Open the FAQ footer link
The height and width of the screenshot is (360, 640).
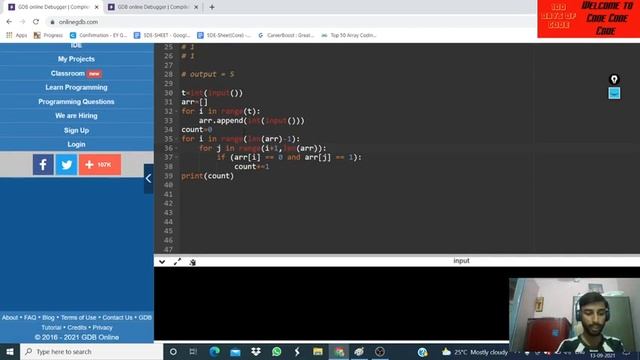click(30, 318)
